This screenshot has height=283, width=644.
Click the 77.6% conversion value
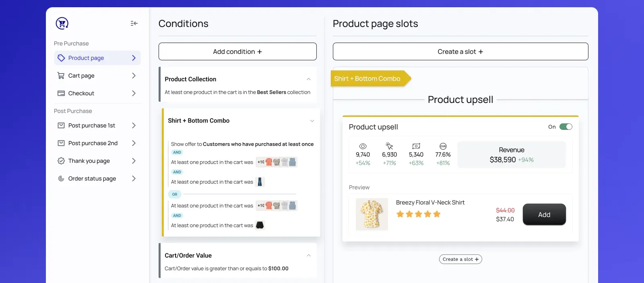443,154
